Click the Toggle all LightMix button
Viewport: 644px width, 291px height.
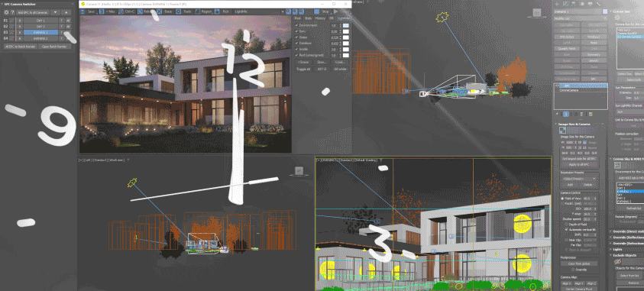[303, 69]
